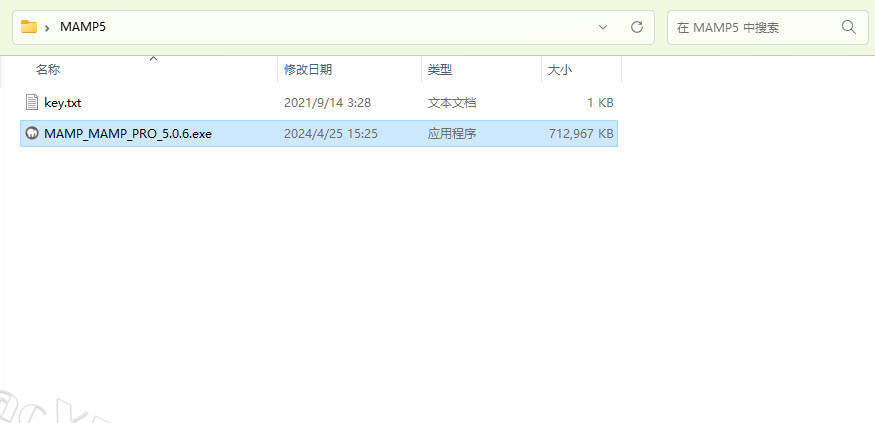This screenshot has width=875, height=423.
Task: Select the key.txt file name
Action: coord(62,102)
